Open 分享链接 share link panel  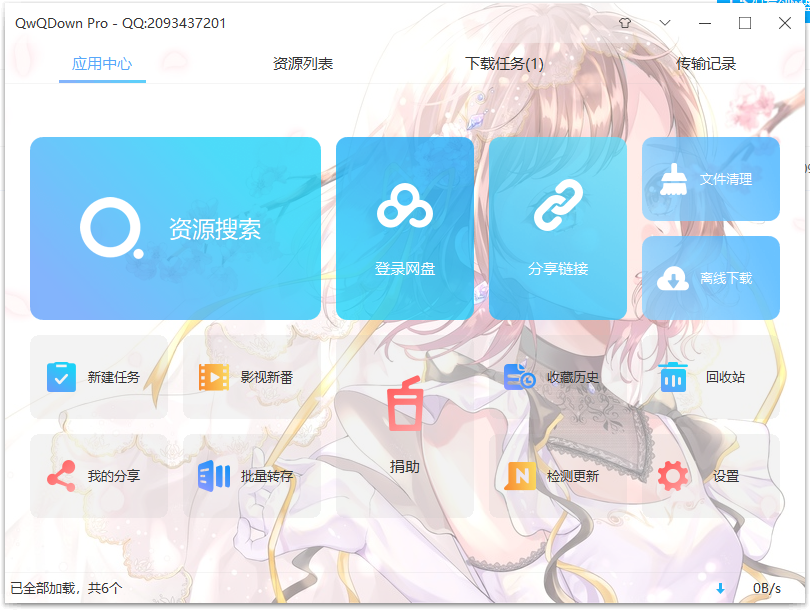tap(558, 228)
